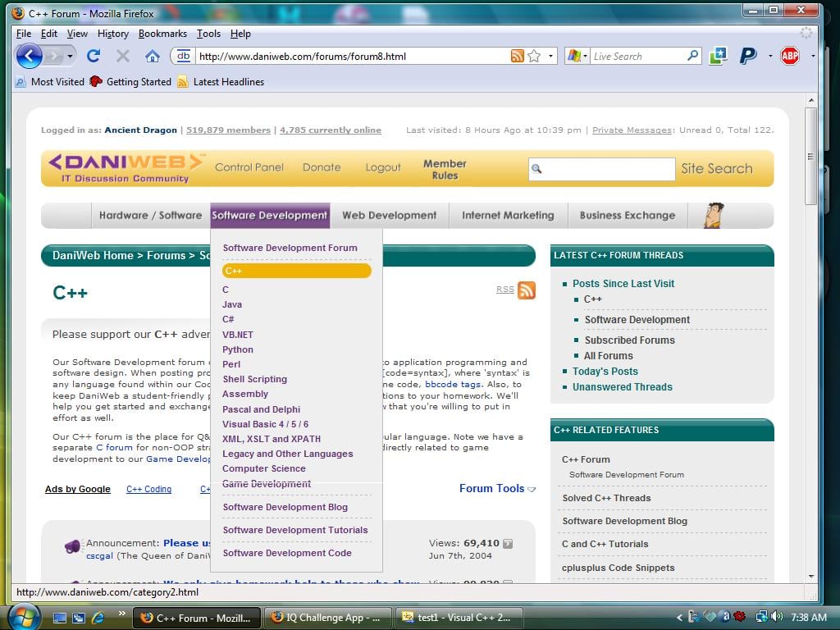Click the Stop loading X icon
The image size is (840, 630).
click(x=123, y=56)
